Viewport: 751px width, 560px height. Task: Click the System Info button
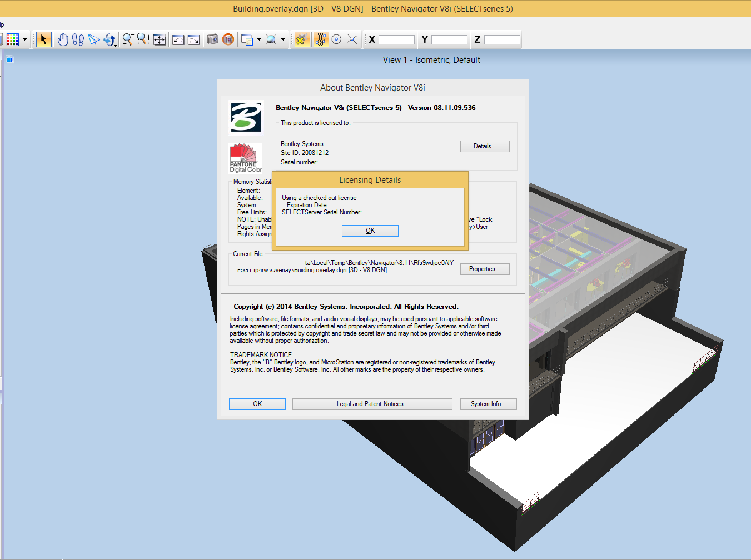[x=489, y=404]
